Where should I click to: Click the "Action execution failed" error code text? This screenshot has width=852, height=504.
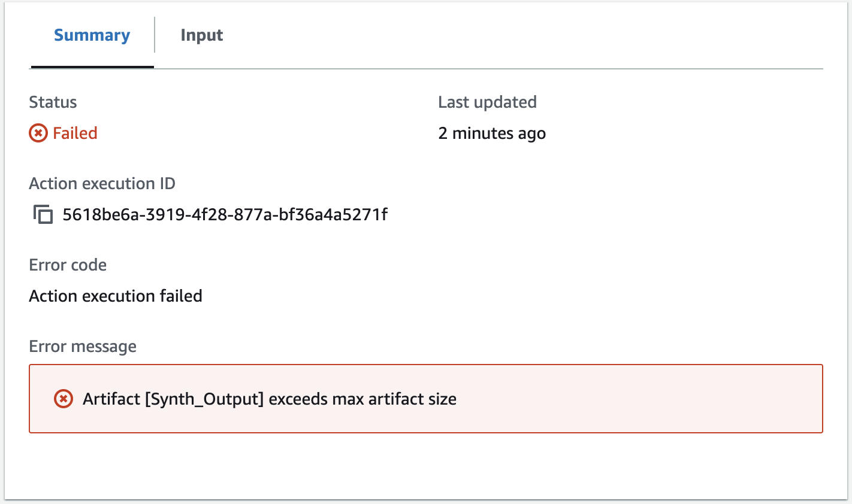click(x=116, y=296)
